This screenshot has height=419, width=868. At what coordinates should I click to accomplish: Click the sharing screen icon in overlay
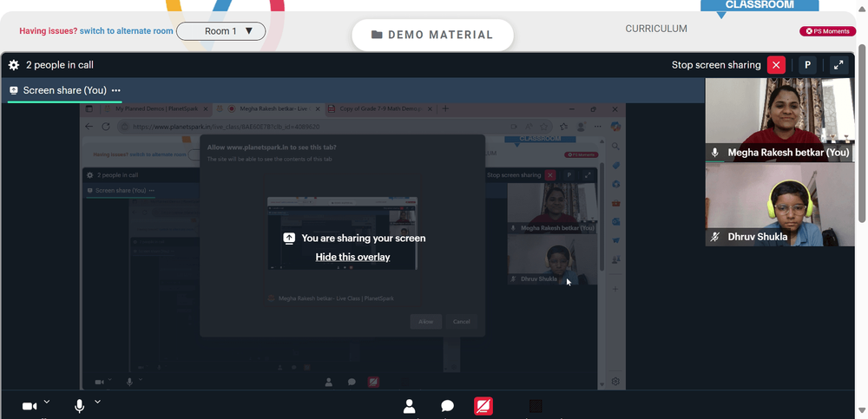(x=289, y=239)
